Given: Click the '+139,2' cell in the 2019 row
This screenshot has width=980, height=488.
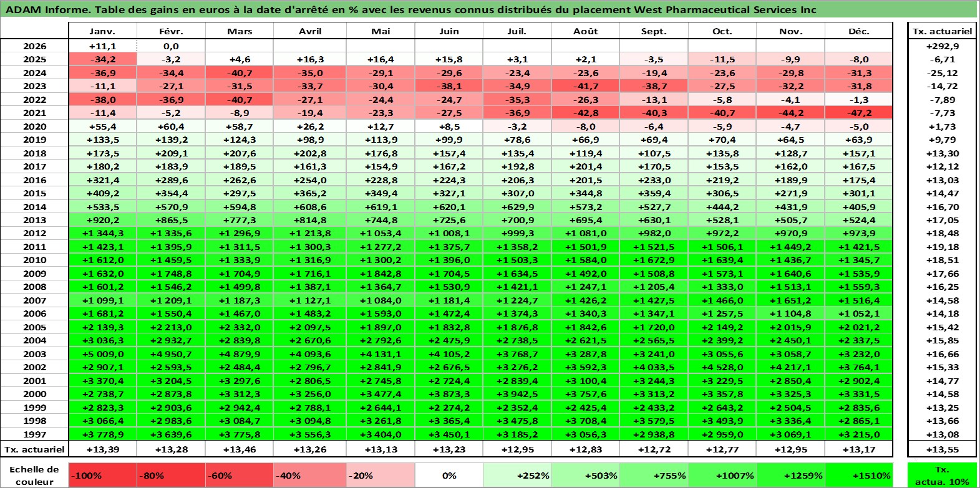Looking at the screenshot, I should coord(171,140).
